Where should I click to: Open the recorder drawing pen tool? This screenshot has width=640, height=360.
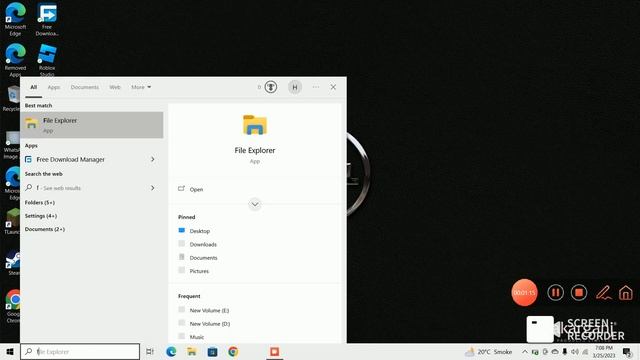coord(603,292)
